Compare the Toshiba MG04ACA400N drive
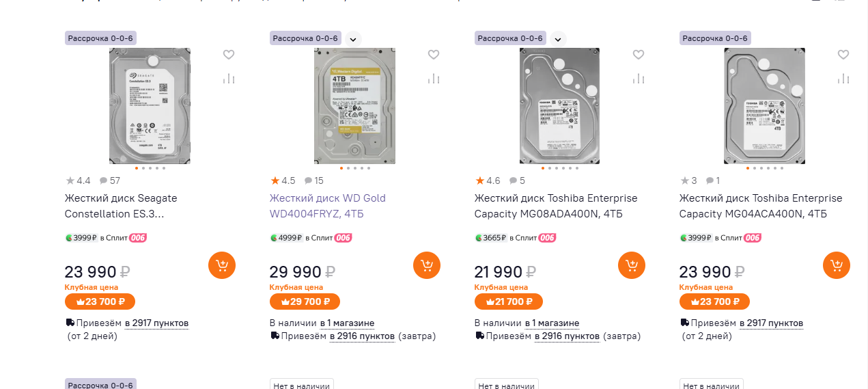868x389 pixels. click(x=843, y=79)
